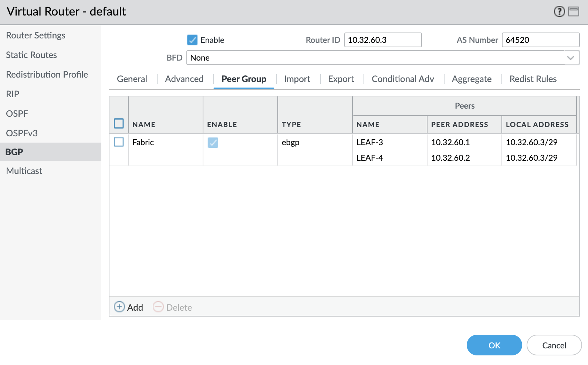The image size is (588, 365).
Task: Select the Fabric peer group row checkbox
Action: (119, 142)
